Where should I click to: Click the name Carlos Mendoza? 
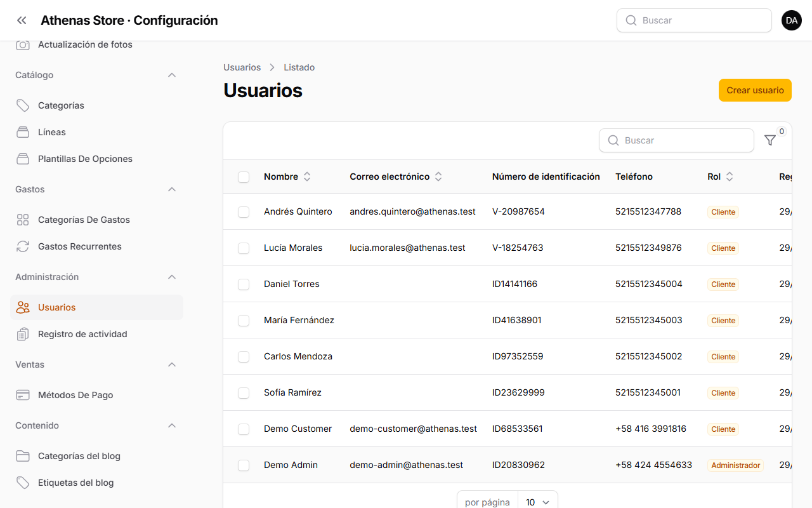pyautogui.click(x=298, y=356)
